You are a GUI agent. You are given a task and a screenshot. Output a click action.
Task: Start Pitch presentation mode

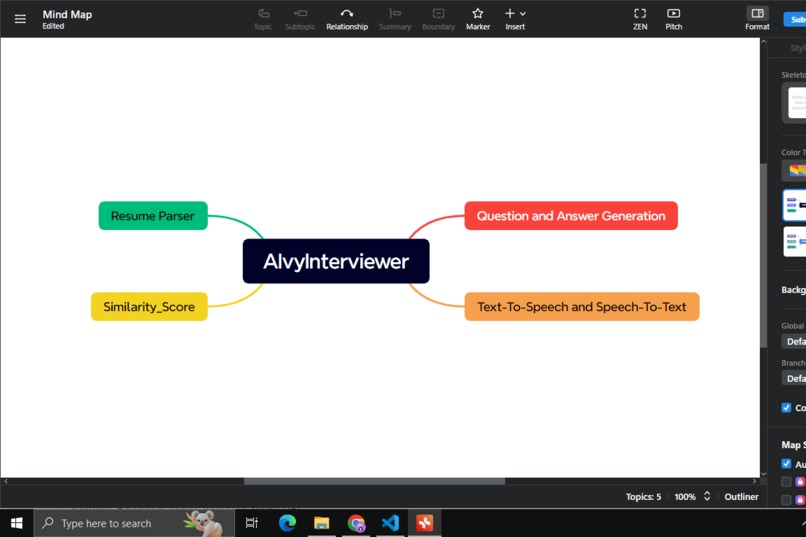click(673, 19)
